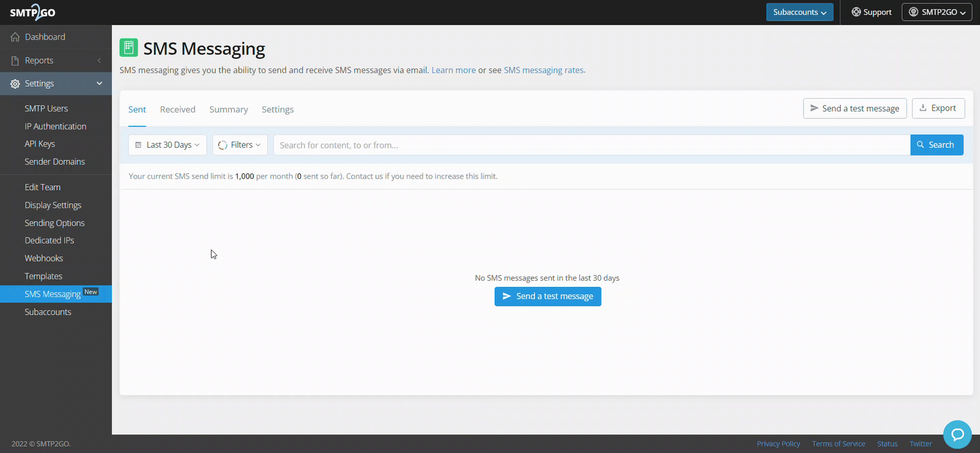The image size is (980, 453).
Task: Click the calendar icon in date filter
Action: tap(138, 145)
